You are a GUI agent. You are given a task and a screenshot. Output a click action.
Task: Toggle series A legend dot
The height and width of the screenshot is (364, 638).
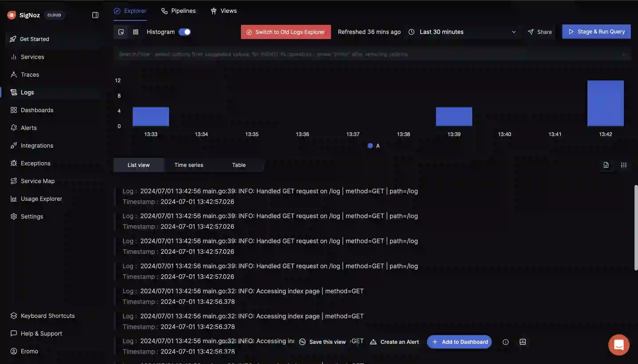[x=370, y=146]
